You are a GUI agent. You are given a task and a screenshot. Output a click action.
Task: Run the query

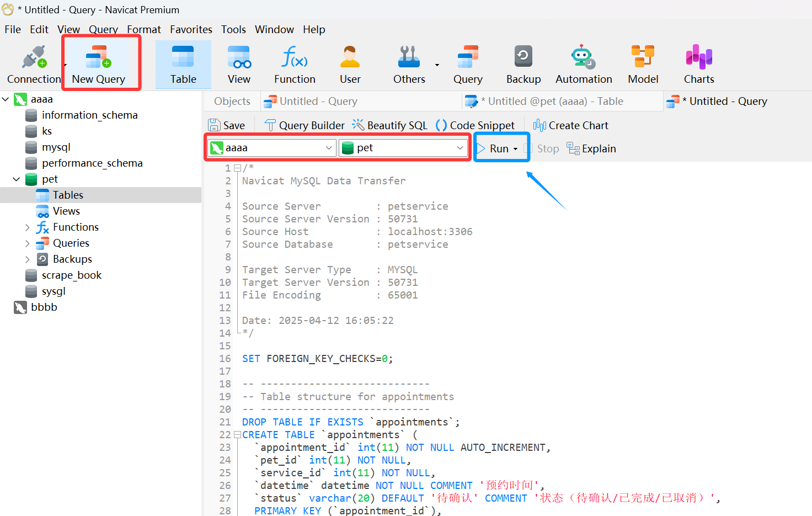(x=493, y=148)
